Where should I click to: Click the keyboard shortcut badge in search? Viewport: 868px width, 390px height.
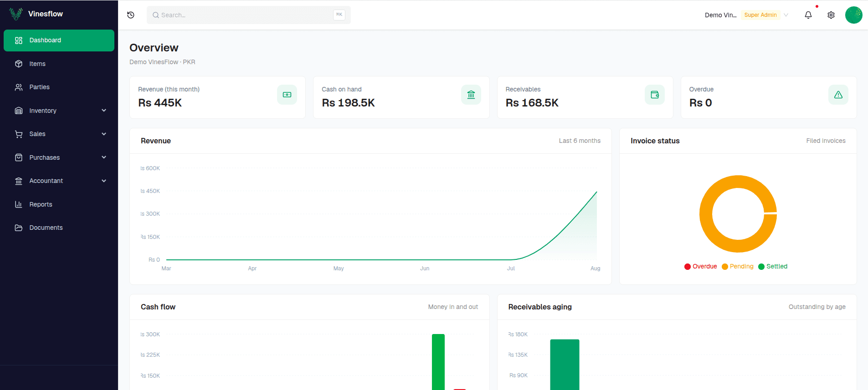[x=339, y=15]
